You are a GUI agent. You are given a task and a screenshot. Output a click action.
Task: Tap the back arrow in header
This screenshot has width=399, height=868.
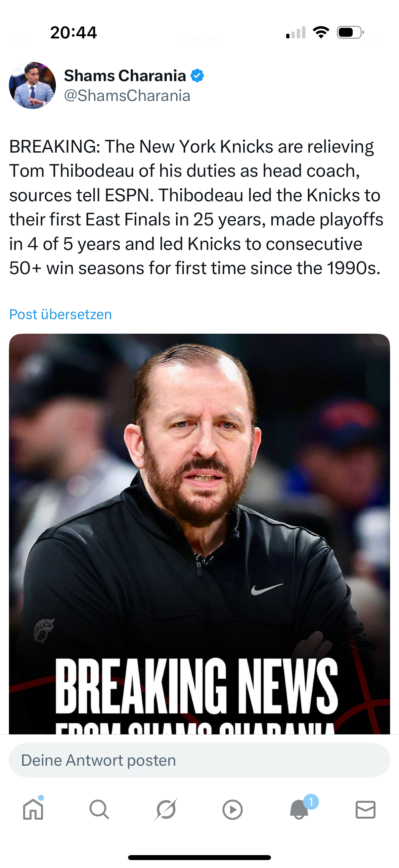click(20, 40)
